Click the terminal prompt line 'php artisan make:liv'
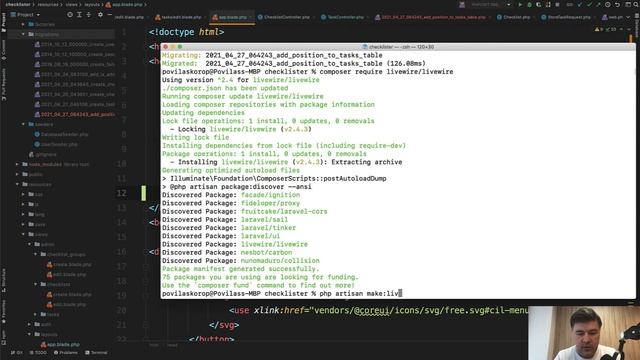Viewport: 640px width, 360px height. point(282,293)
